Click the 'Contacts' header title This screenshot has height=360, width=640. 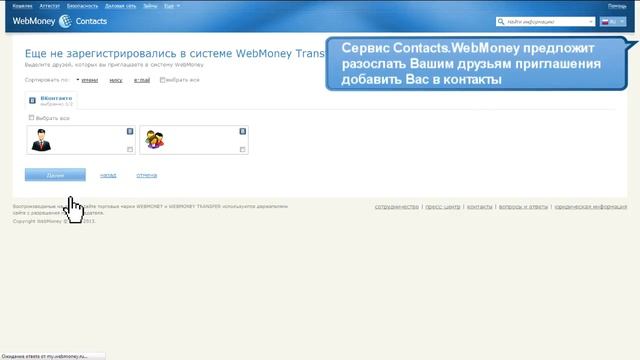[91, 21]
